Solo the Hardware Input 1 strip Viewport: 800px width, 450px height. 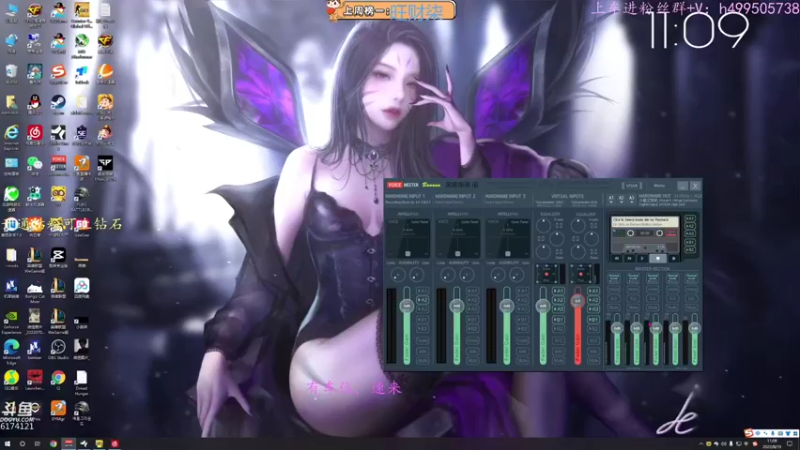pos(422,351)
